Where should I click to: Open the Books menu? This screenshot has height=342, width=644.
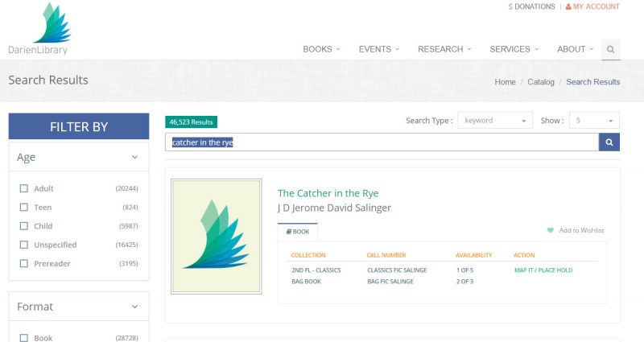point(321,49)
